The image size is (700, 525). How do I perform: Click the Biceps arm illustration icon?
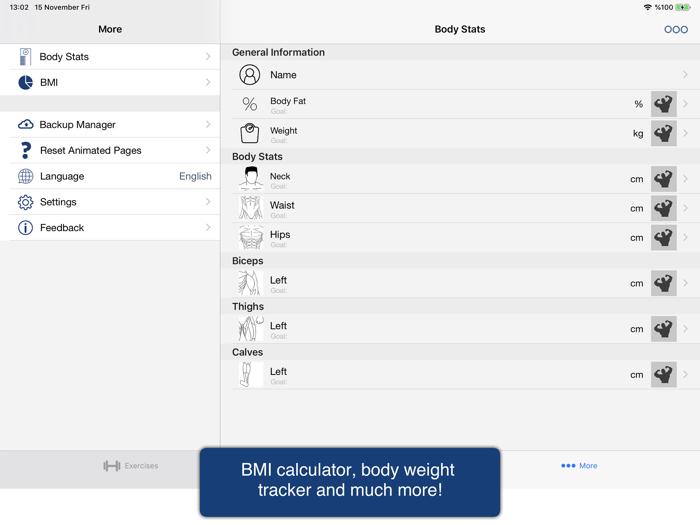(x=250, y=283)
